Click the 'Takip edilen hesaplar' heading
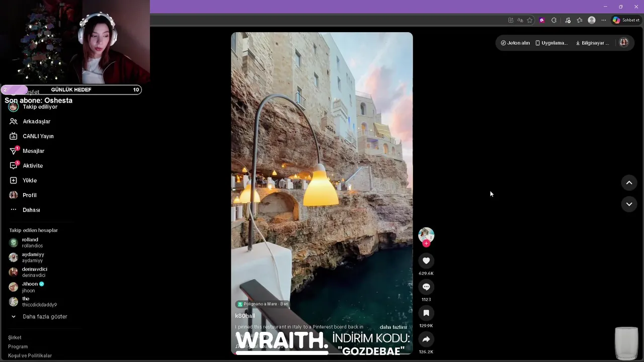The image size is (644, 362). tap(33, 230)
